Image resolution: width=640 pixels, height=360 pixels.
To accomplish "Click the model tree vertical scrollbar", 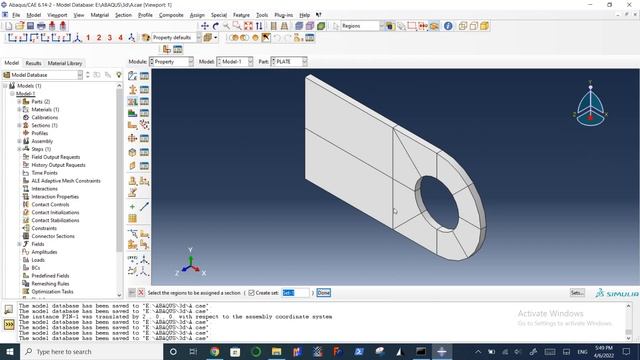I will pos(119,190).
